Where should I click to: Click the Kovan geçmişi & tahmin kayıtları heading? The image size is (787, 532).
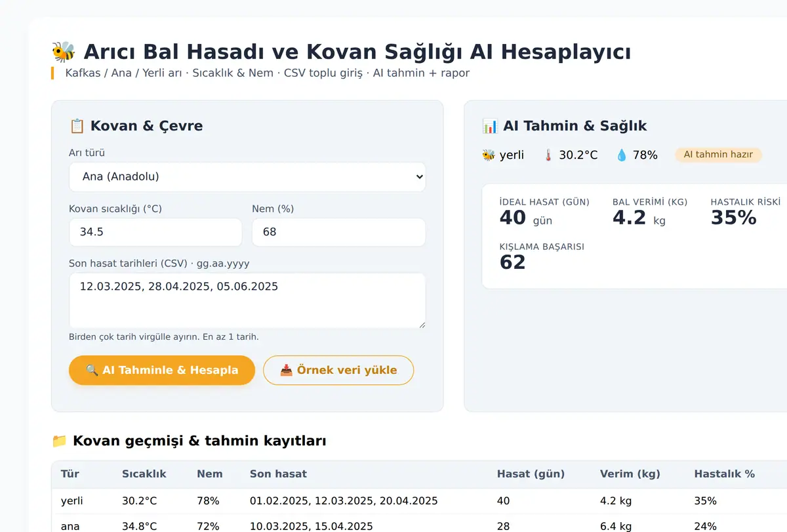199,441
